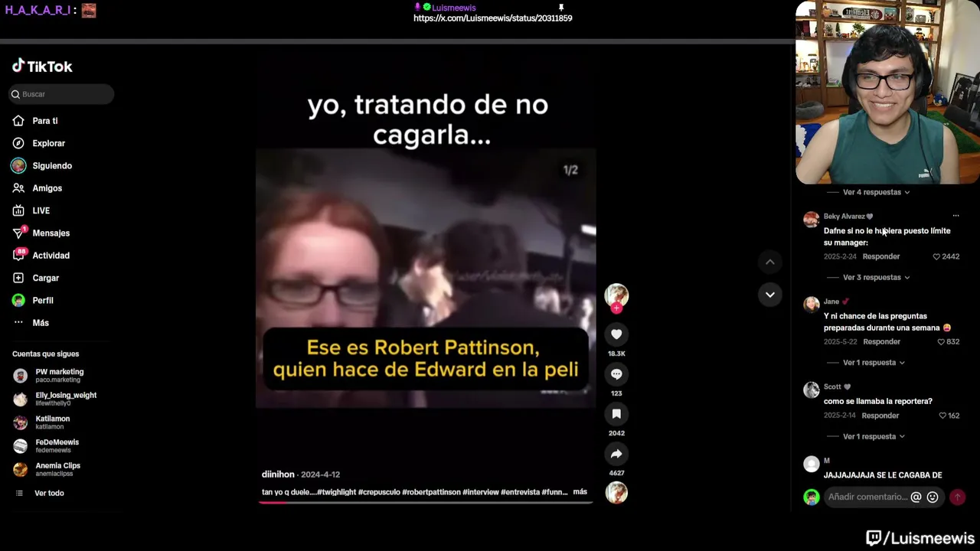980x551 pixels.
Task: Like the video with heart icon
Action: [x=616, y=334]
